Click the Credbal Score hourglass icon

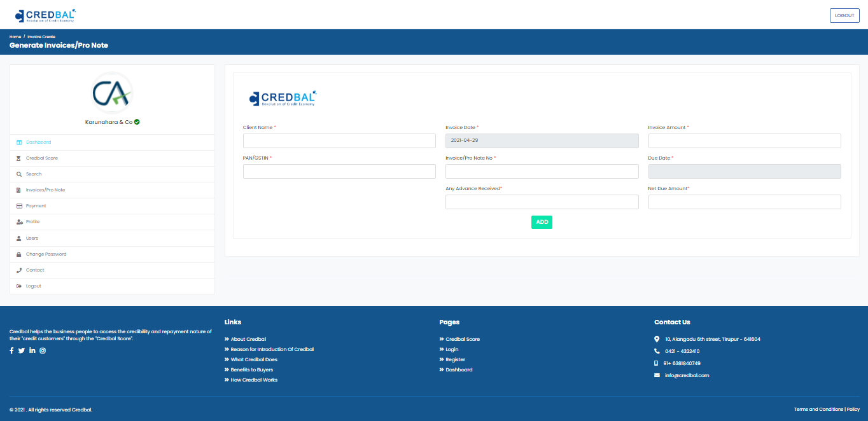pos(19,158)
